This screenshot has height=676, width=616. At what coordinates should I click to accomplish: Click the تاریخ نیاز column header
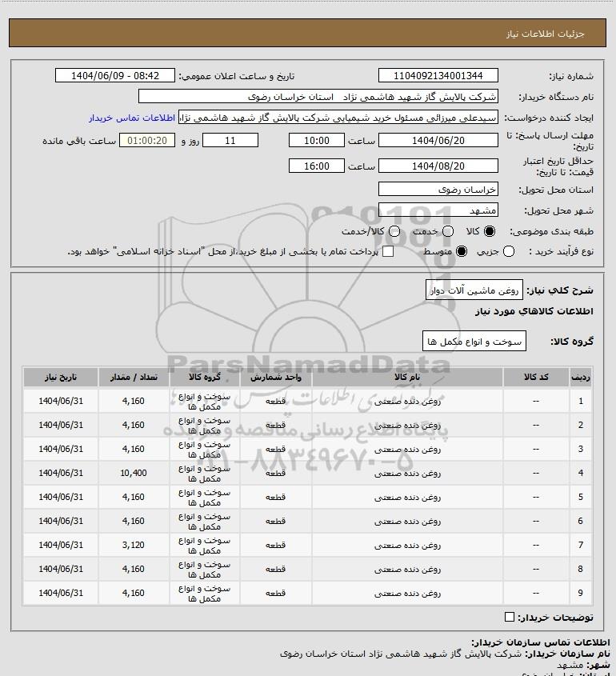tap(60, 377)
